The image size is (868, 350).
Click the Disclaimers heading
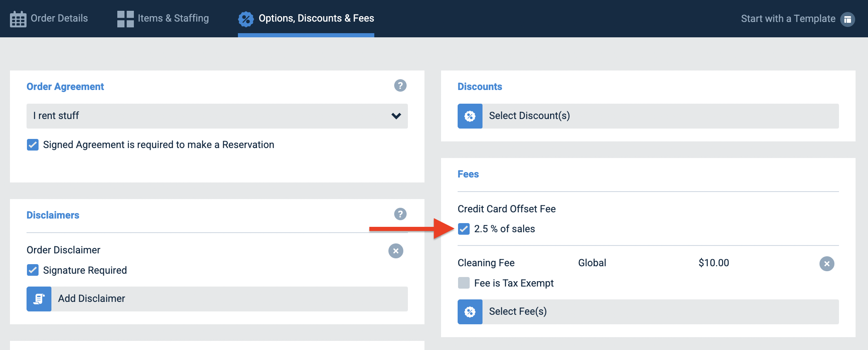53,215
